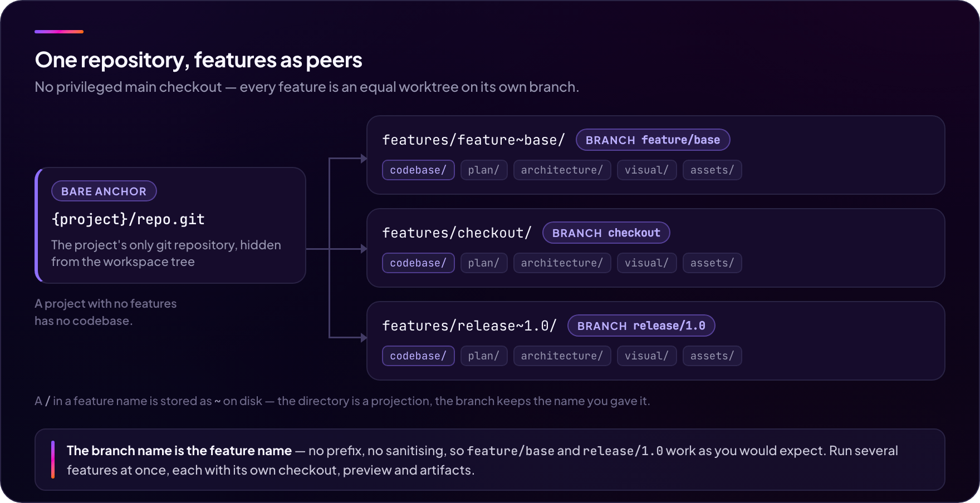This screenshot has width=980, height=503.
Task: Click the BRANCH release/1.0 pill
Action: click(641, 326)
